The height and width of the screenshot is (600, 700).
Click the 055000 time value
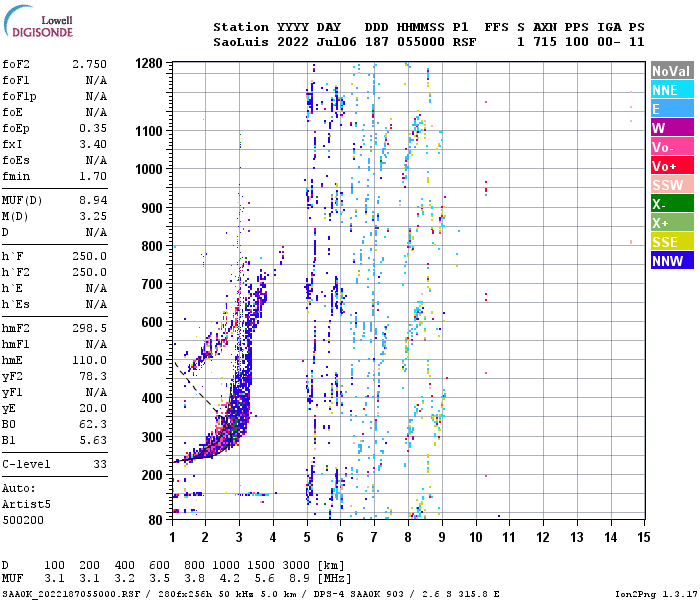coord(421,42)
